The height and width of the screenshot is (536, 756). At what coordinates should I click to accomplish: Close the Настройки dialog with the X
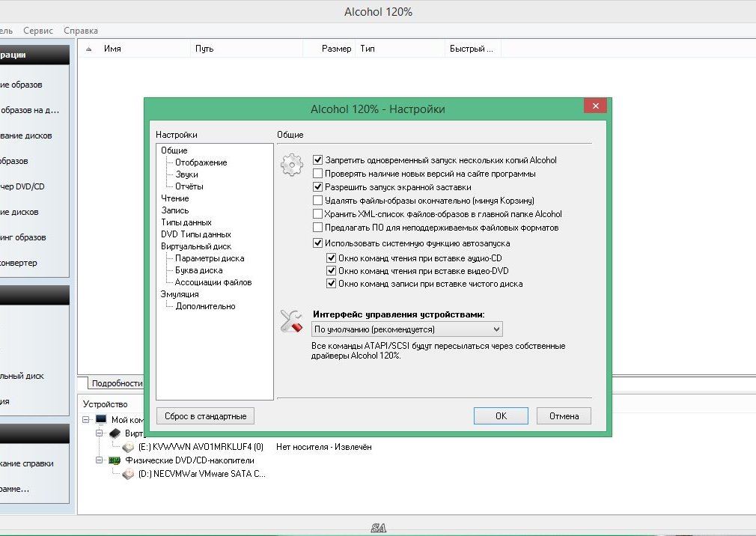596,106
